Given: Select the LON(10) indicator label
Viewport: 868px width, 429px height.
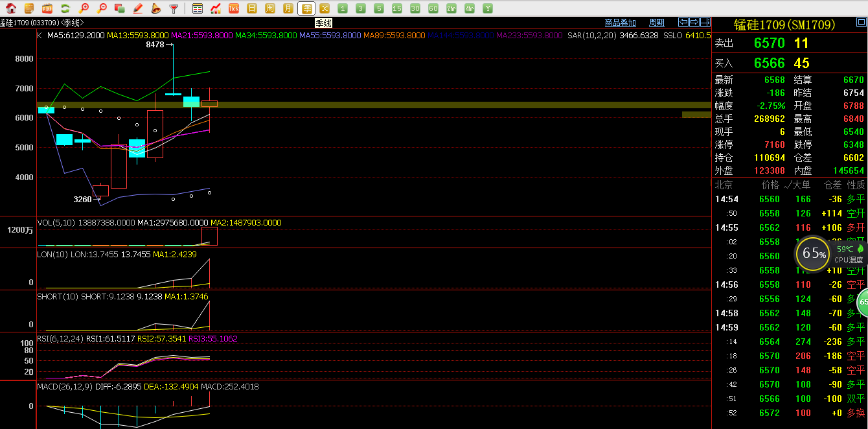Looking at the screenshot, I should pos(52,255).
